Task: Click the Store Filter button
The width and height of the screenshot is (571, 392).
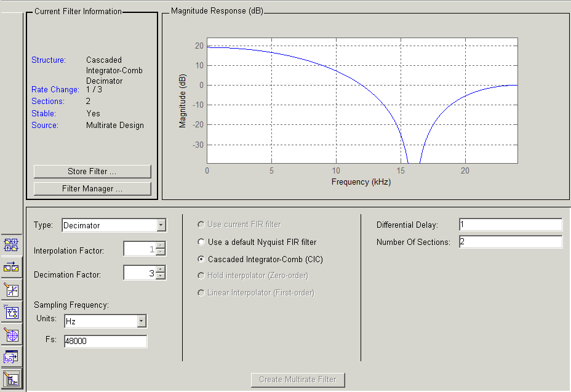Action: pos(92,171)
